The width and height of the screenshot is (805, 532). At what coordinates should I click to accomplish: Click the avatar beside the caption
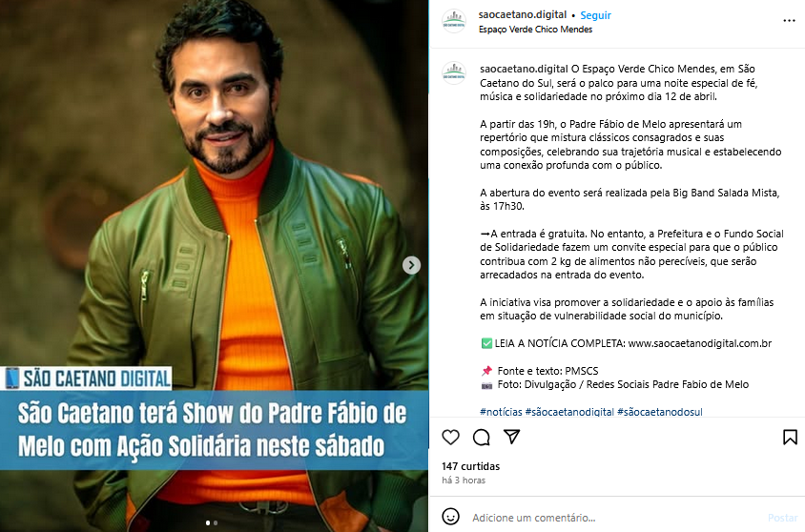(x=454, y=72)
